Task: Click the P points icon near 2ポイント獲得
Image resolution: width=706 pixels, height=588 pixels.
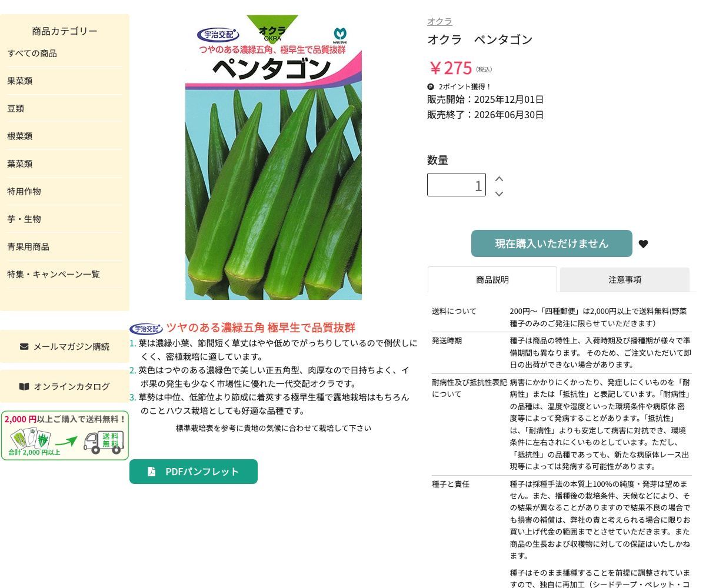Action: point(431,86)
